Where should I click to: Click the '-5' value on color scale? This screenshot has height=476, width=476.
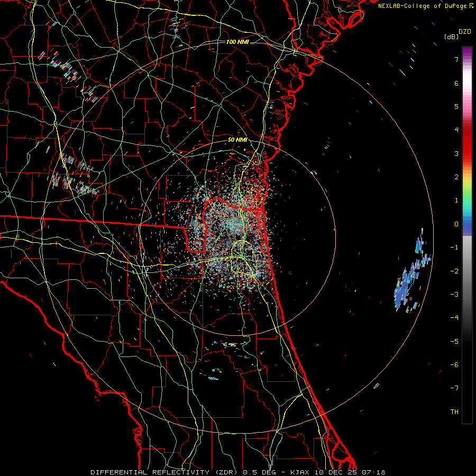pos(454,342)
